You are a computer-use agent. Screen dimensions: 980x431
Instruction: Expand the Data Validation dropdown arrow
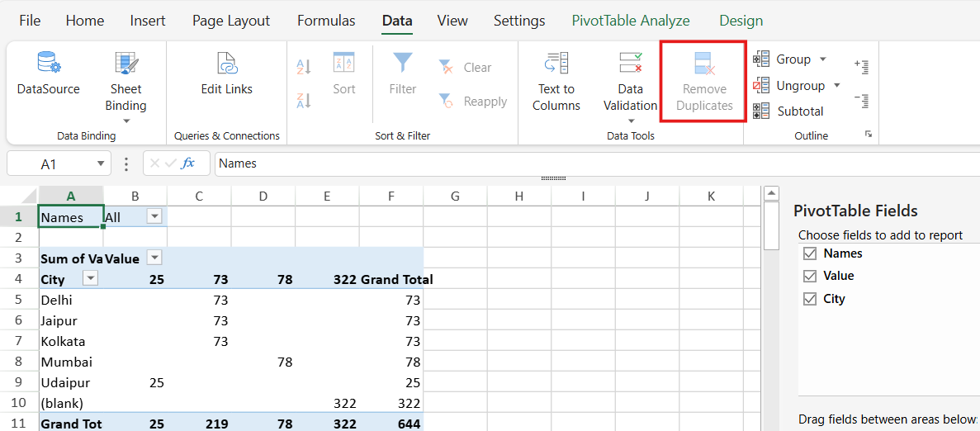tap(630, 121)
